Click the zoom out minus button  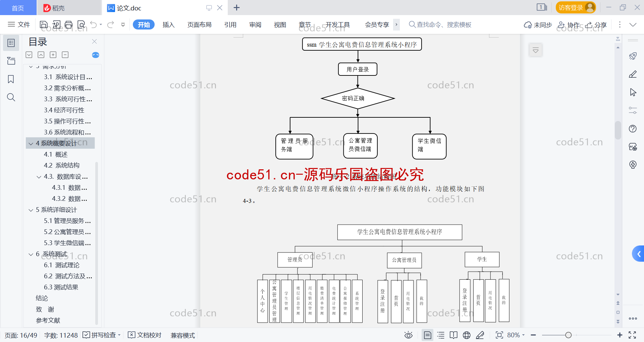533,335
